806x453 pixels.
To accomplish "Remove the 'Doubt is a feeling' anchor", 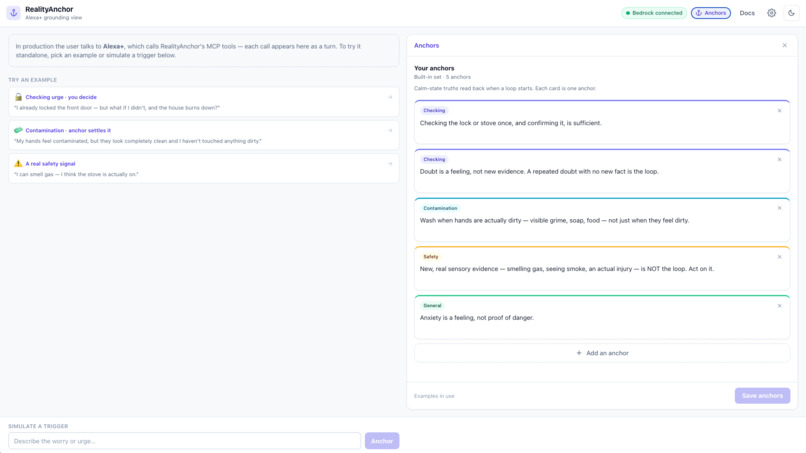I will pyautogui.click(x=779, y=159).
